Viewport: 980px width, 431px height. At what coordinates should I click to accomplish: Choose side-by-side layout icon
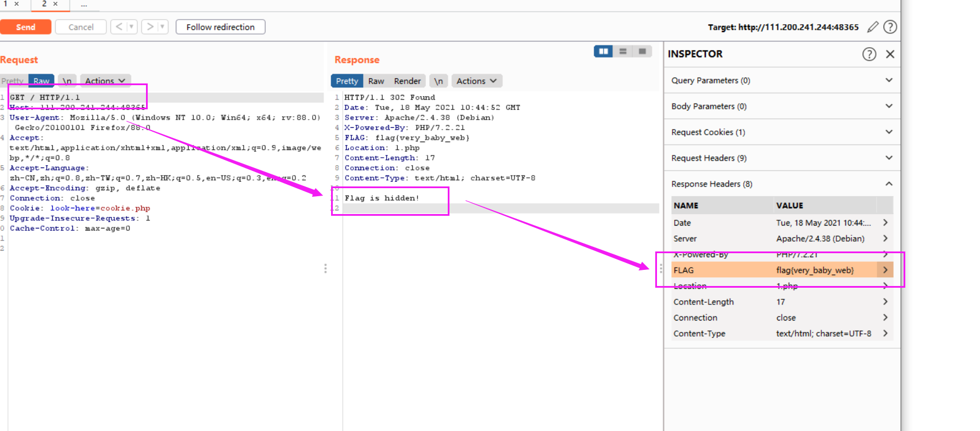[603, 51]
